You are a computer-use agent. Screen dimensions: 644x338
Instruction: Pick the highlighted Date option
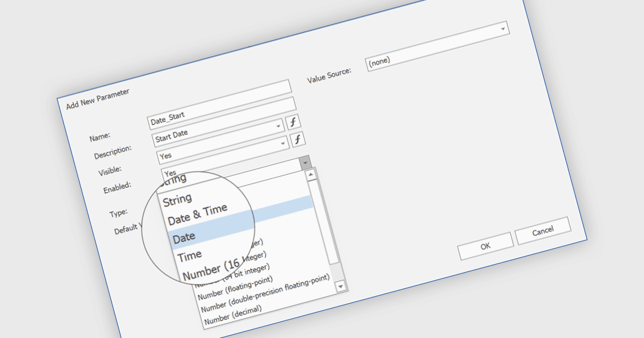click(x=184, y=237)
